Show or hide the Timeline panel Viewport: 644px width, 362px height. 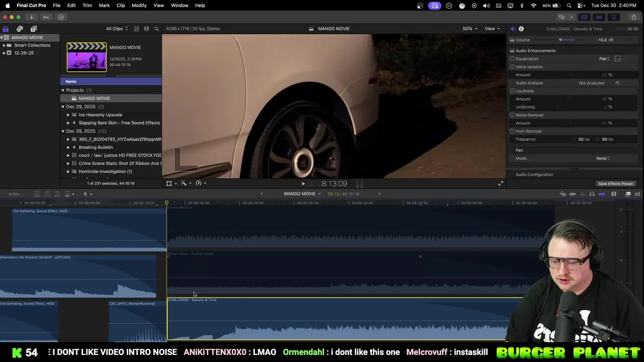(x=599, y=17)
